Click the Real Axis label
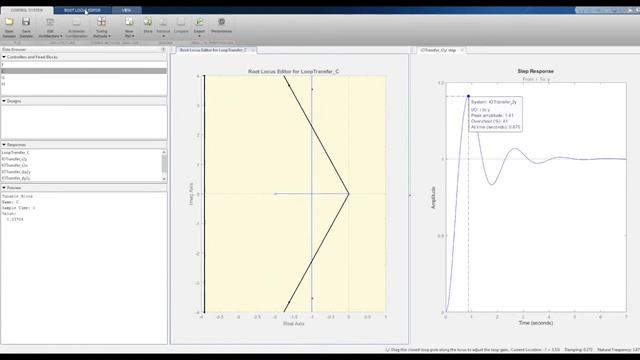 pyautogui.click(x=293, y=324)
